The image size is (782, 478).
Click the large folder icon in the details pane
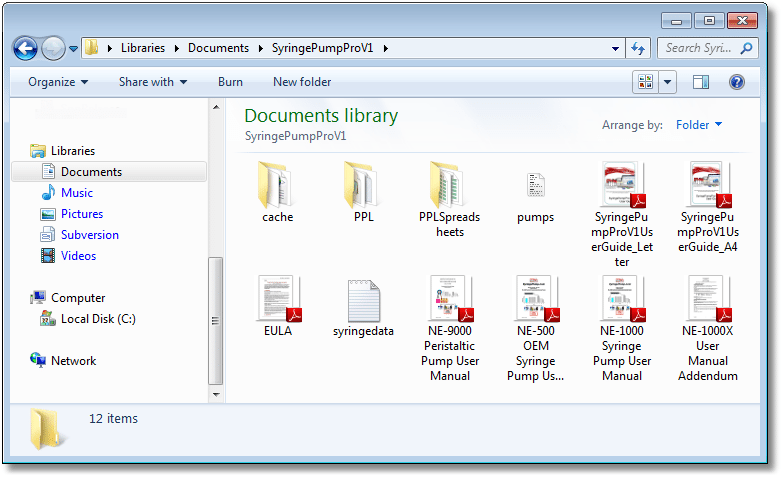coord(45,429)
